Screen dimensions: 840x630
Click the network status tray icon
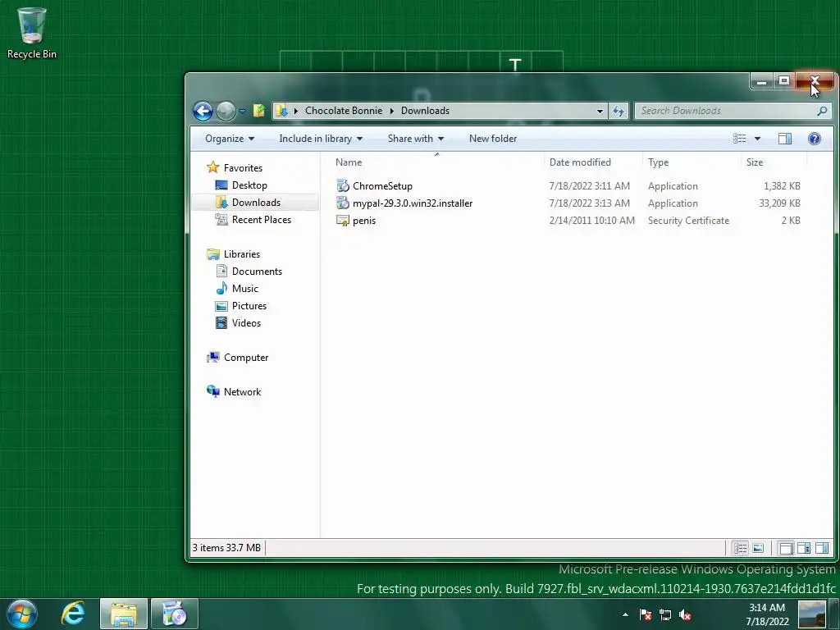(665, 614)
